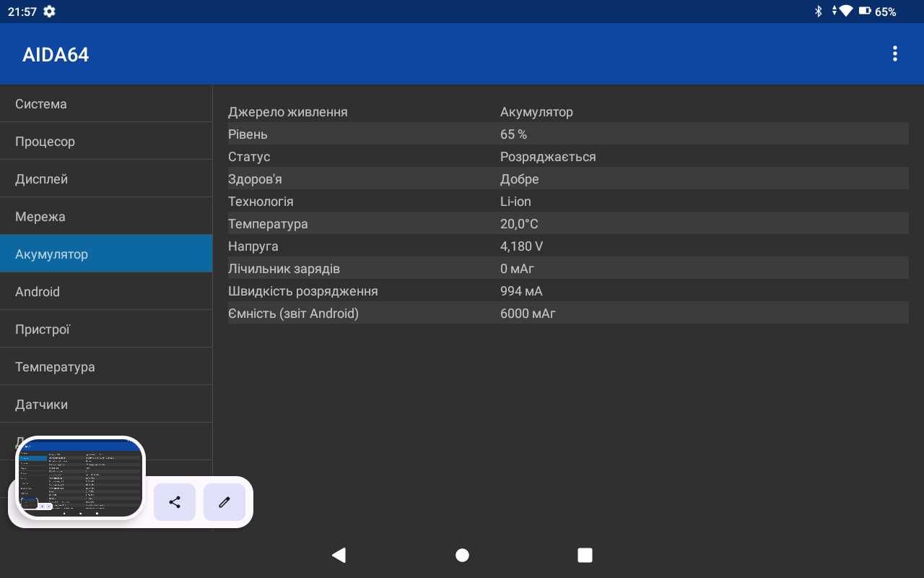Tap the recent apps square button
Screen dimensions: 924x578
point(585,555)
